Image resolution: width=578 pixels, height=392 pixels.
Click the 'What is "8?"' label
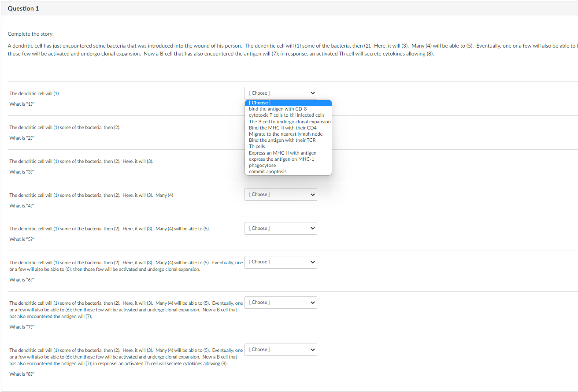(22, 374)
